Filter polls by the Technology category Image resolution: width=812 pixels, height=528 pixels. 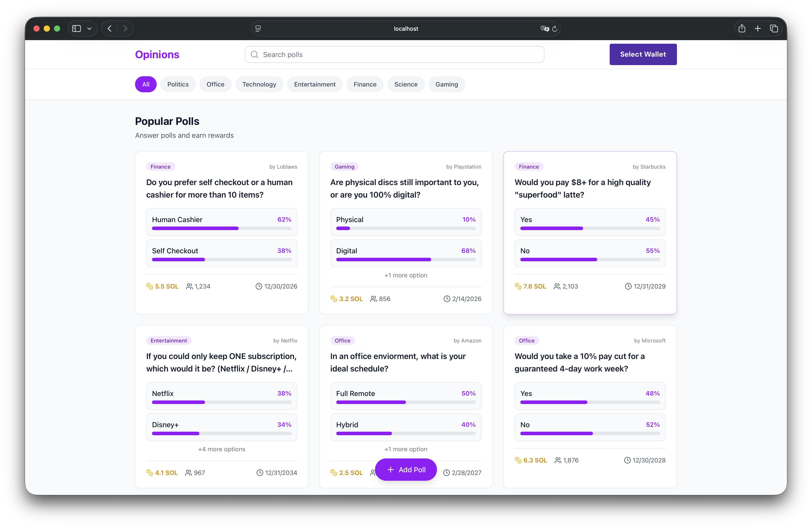(x=259, y=84)
